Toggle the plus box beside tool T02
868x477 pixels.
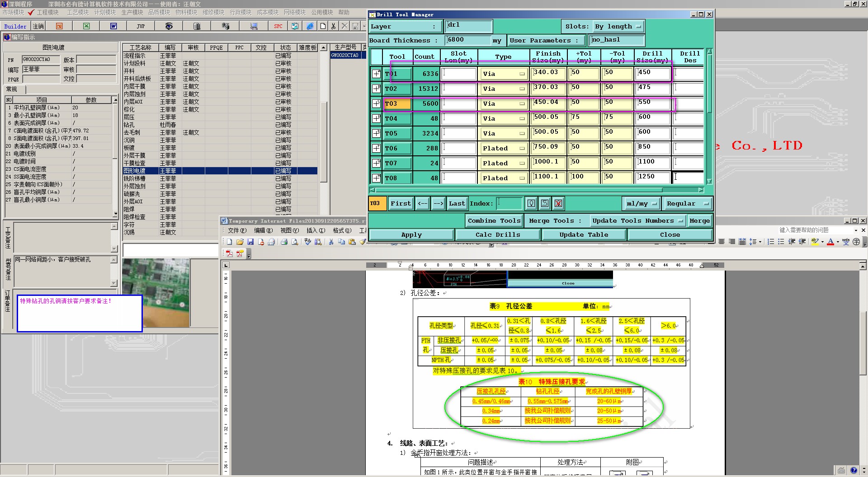tap(376, 89)
